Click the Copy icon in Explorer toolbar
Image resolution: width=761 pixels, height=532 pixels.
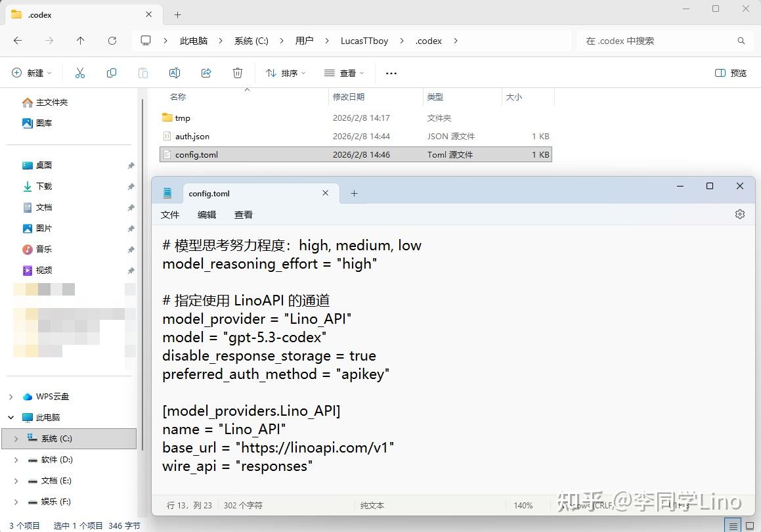(x=112, y=73)
